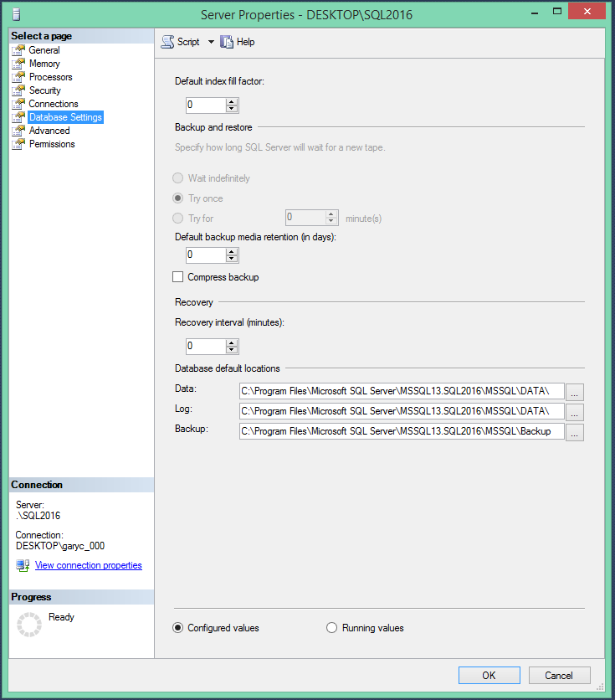The height and width of the screenshot is (700, 615).
Task: Click the Script scroll icon
Action: pos(167,42)
